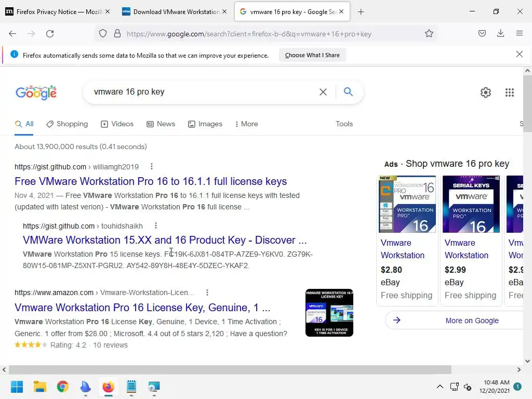Click in the Google search input field
Image resolution: width=532 pixels, height=399 pixels.
point(204,91)
